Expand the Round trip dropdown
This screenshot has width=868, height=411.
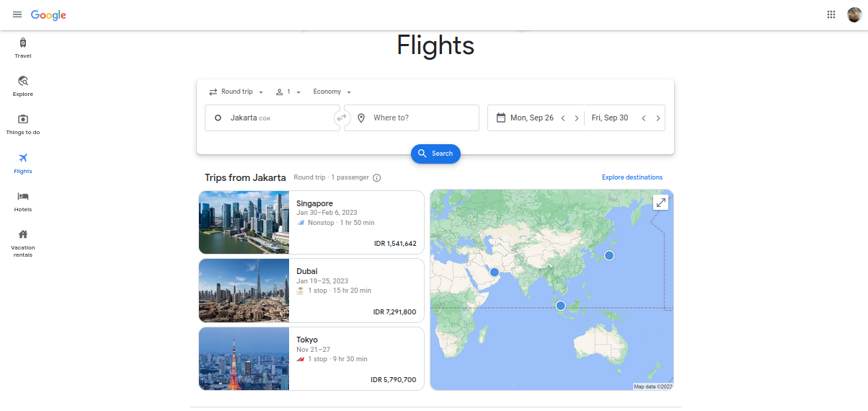236,92
